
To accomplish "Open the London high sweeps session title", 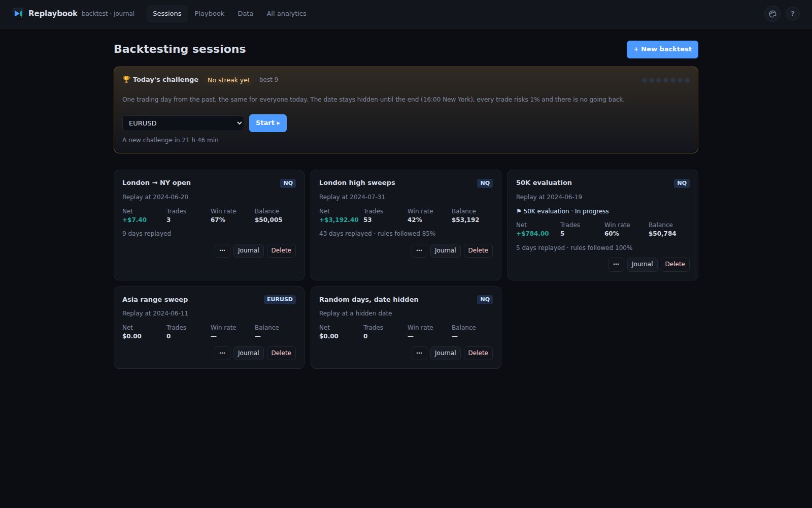I will (357, 183).
